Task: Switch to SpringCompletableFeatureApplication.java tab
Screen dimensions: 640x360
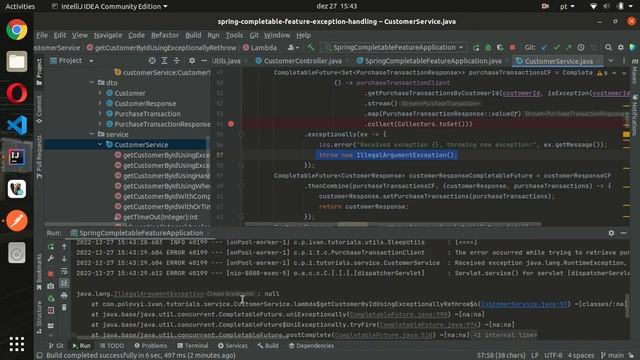Action: (433, 61)
